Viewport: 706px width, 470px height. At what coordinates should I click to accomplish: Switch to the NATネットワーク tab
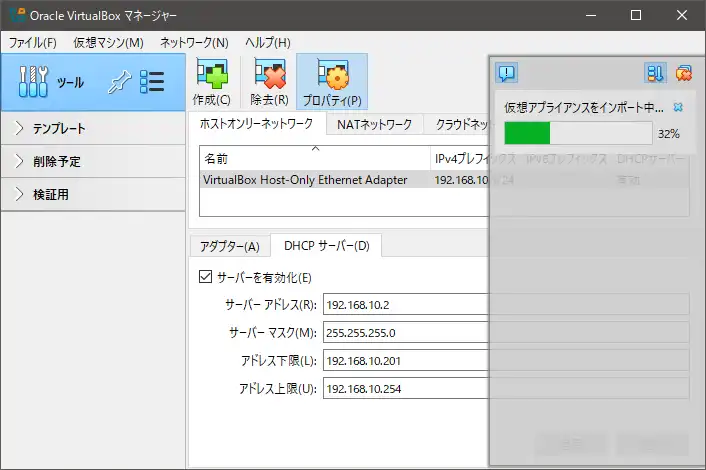[x=374, y=125]
